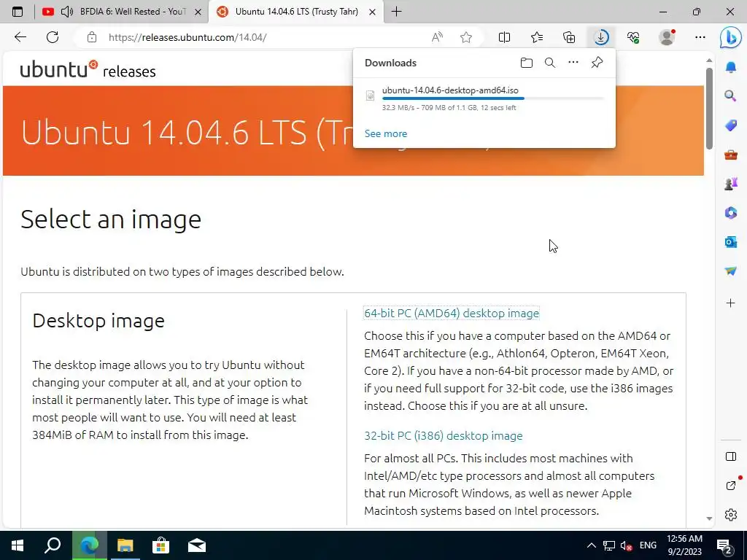747x560 pixels.
Task: Open Settings and more menu
Action: point(700,37)
